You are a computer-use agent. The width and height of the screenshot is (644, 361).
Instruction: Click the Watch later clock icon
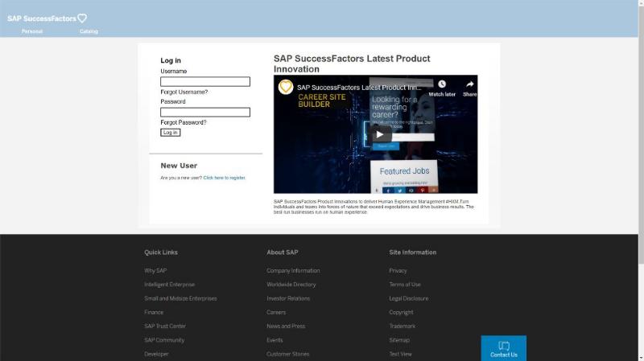click(442, 84)
